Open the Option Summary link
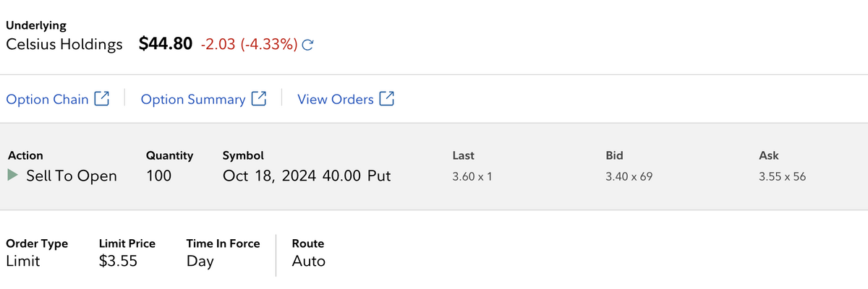Image resolution: width=868 pixels, height=289 pixels. (193, 100)
